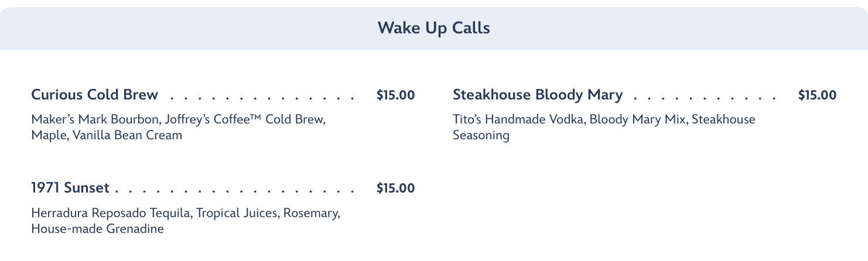Click the House-made Grenadine ingredient text
The width and height of the screenshot is (868, 261).
[97, 229]
